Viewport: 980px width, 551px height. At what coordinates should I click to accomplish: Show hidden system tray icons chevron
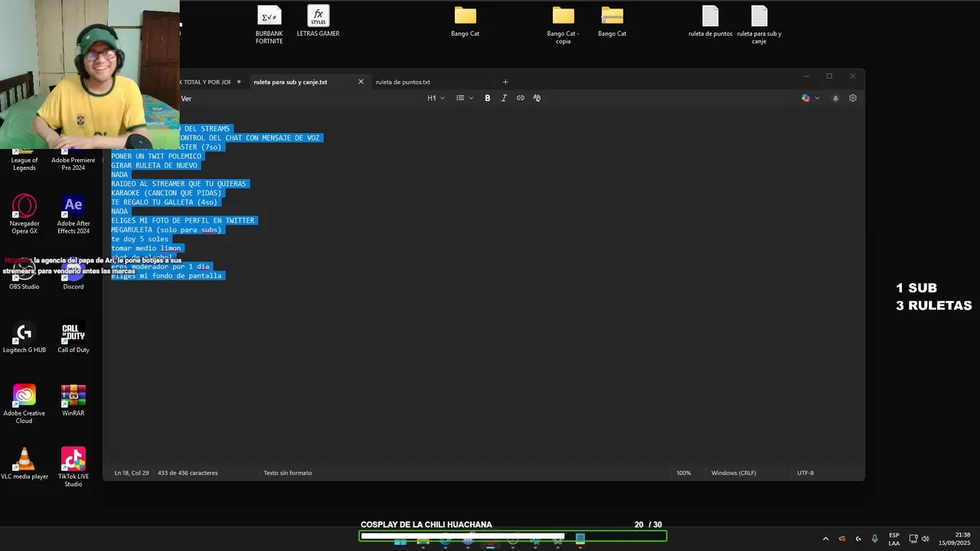tap(825, 539)
